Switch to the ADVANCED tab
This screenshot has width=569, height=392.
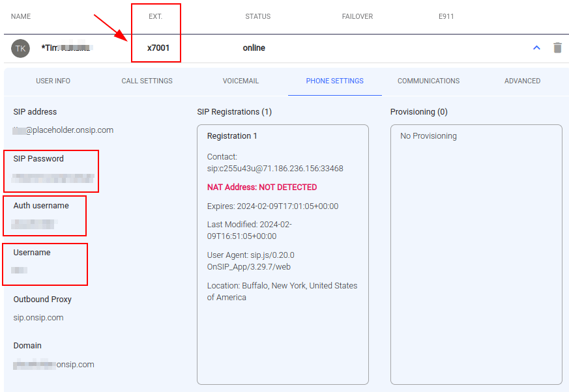pos(521,81)
